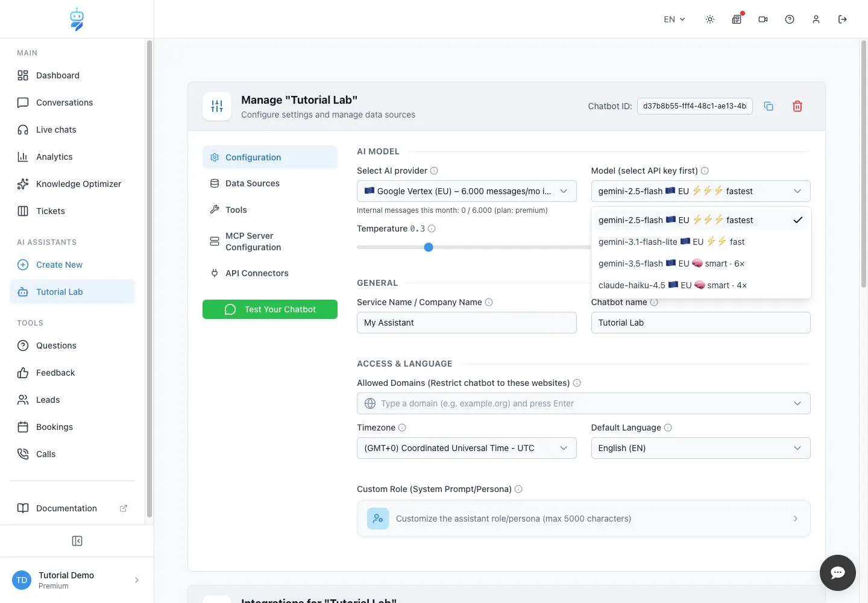Screen dimensions: 868x603
Task: Open Leads in sidebar
Action: coord(72,400)
